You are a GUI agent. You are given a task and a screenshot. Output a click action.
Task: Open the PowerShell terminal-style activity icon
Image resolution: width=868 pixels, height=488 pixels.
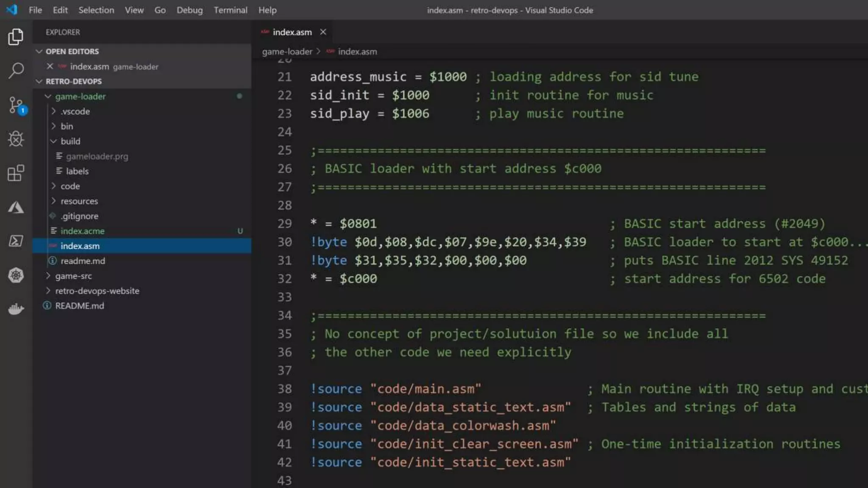[x=16, y=241]
